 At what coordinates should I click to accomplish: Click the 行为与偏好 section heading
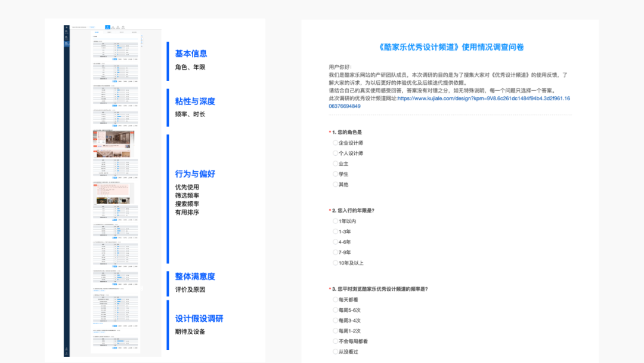coord(195,174)
